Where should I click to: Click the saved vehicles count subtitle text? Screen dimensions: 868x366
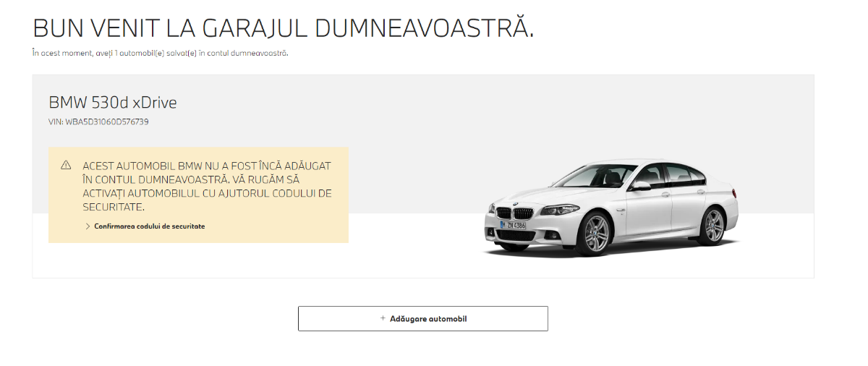pyautogui.click(x=161, y=53)
